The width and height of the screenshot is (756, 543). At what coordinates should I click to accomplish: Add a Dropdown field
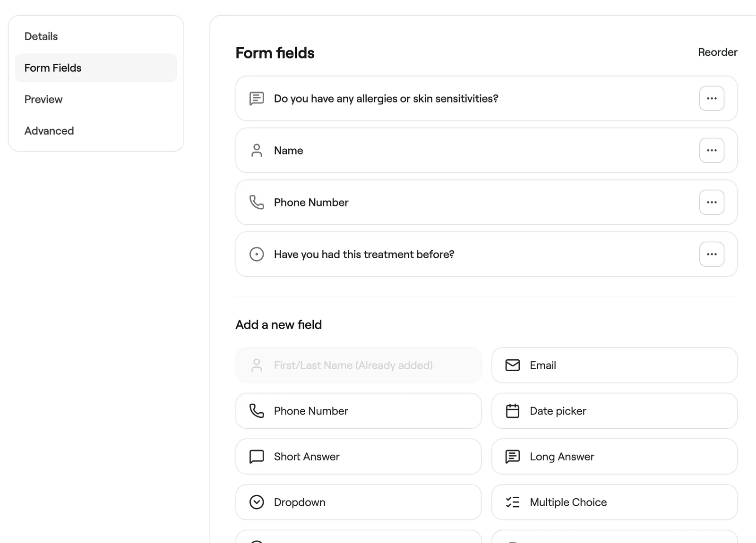359,502
